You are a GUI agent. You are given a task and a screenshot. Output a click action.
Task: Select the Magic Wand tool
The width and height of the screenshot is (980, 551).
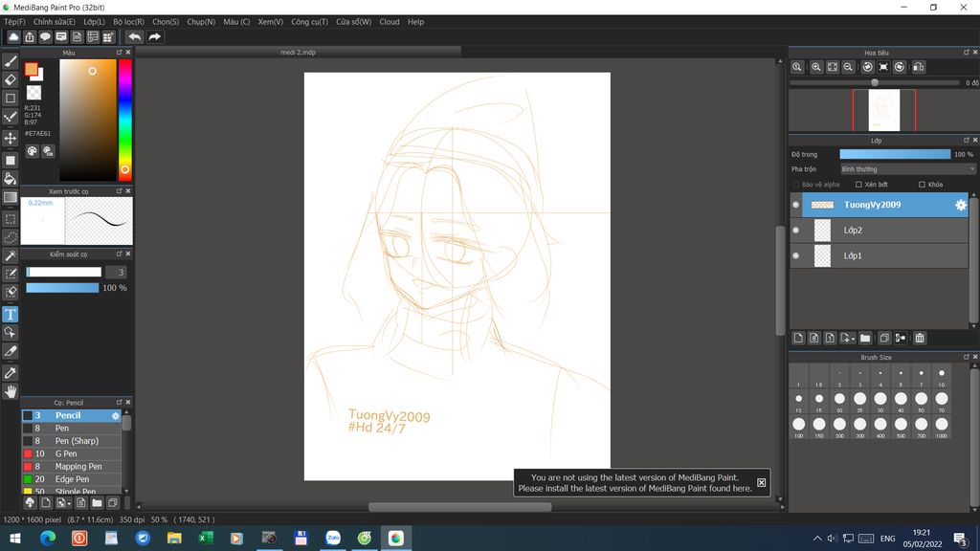click(10, 256)
